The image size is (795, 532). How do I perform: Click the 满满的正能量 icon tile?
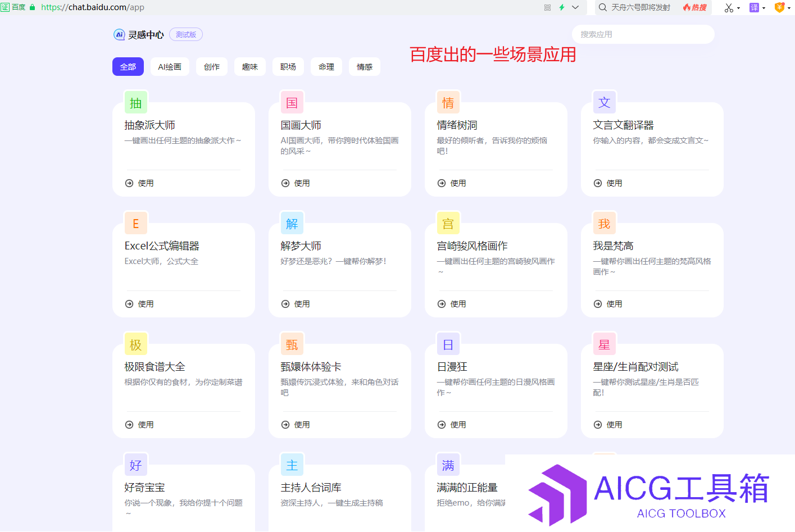(x=448, y=465)
